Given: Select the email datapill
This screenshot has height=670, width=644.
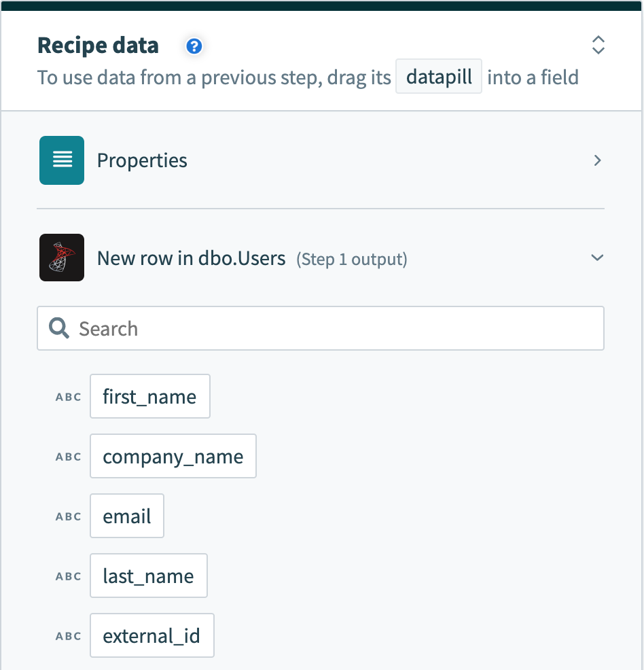Looking at the screenshot, I should [127, 516].
